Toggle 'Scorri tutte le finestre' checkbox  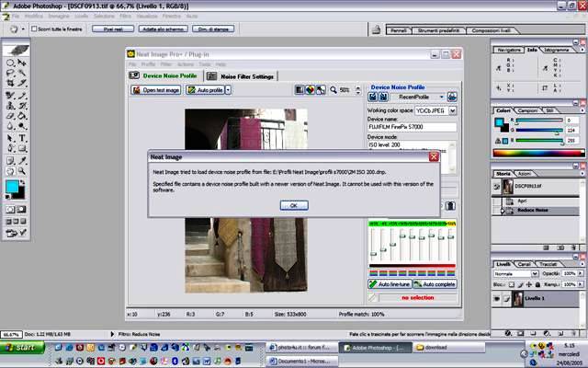pyautogui.click(x=34, y=29)
